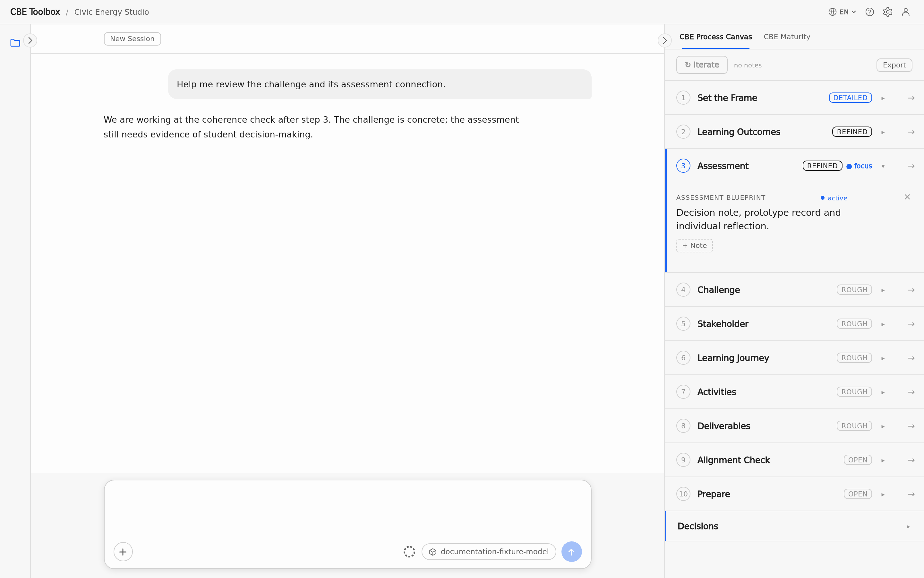Open the settings gear icon
Image resolution: width=924 pixels, height=578 pixels.
(x=887, y=12)
